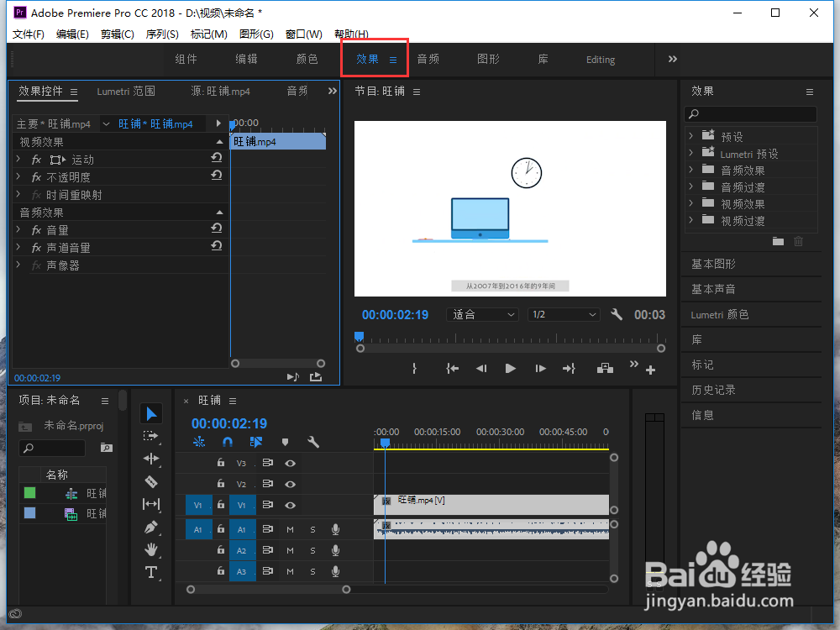Open the 适合 zoom level dropdown
The image size is (840, 630).
tap(482, 314)
